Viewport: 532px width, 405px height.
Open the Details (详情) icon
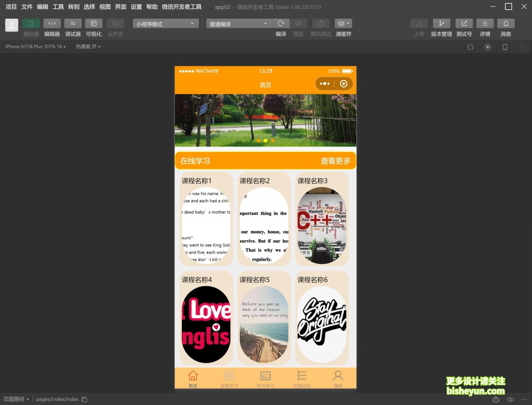[x=485, y=24]
